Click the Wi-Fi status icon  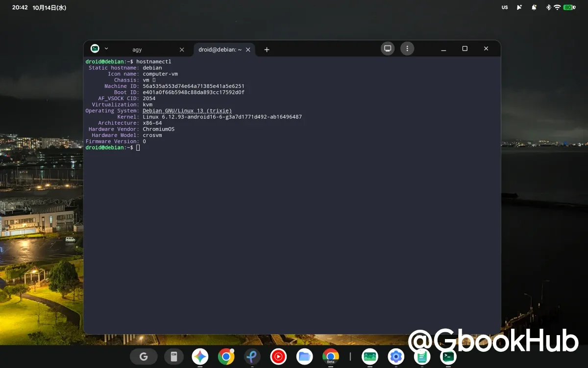(x=557, y=7)
